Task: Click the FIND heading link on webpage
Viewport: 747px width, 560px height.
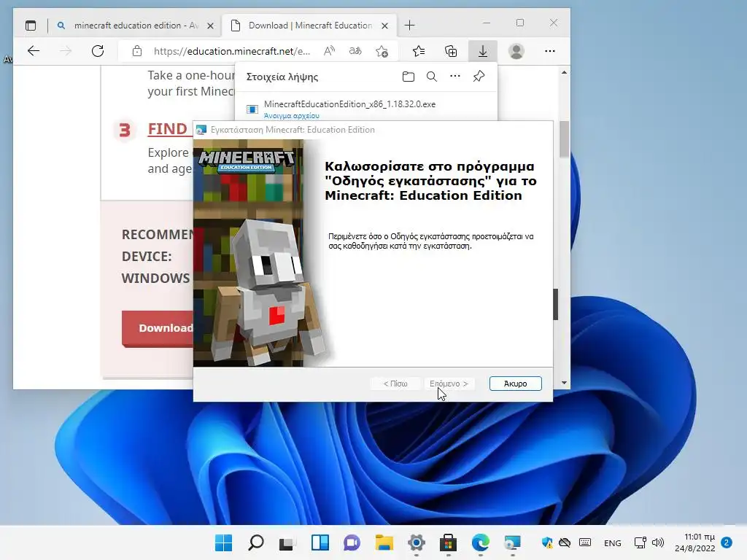Action: (167, 129)
